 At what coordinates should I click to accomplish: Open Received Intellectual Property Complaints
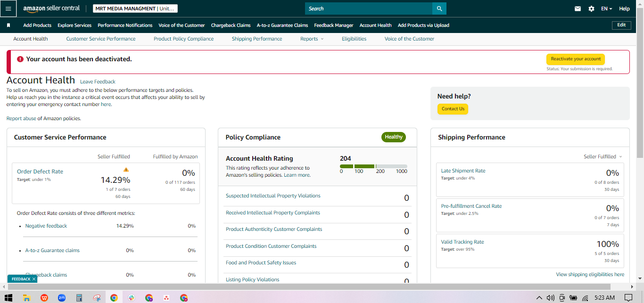(x=273, y=213)
